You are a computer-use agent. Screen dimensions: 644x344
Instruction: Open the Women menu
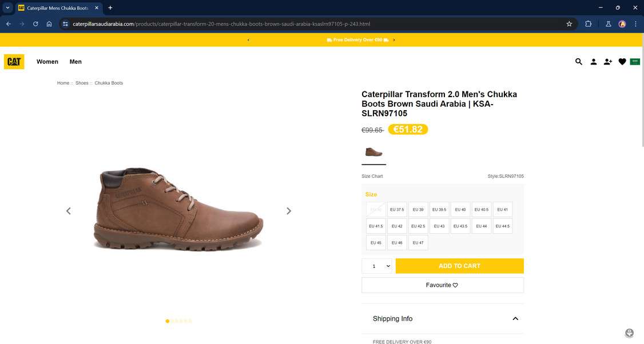click(47, 62)
